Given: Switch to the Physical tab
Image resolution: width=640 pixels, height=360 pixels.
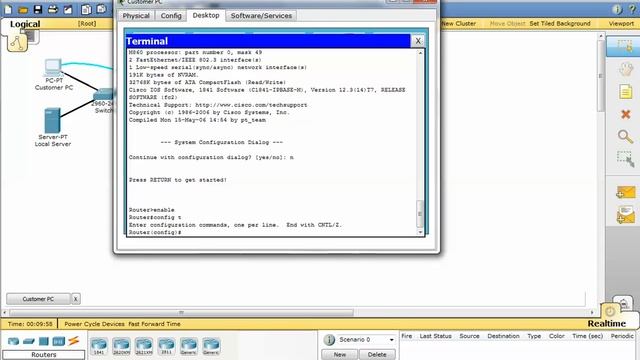Looking at the screenshot, I should (x=136, y=16).
